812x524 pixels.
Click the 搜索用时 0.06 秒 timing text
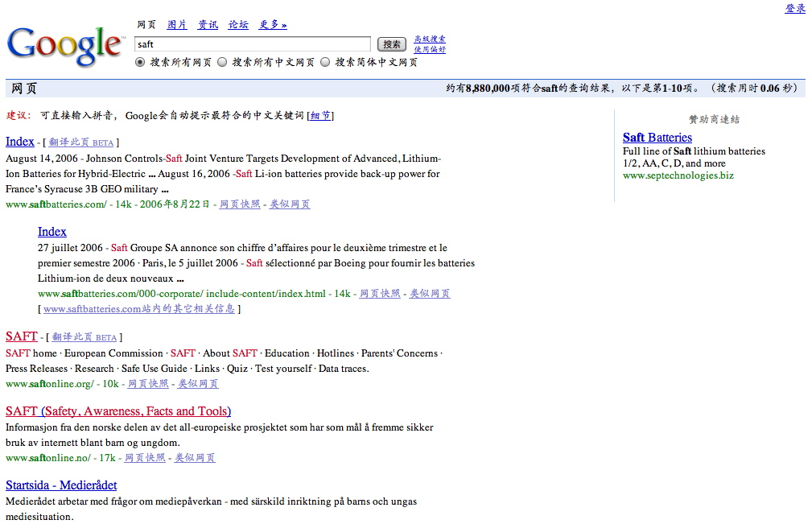coord(754,89)
